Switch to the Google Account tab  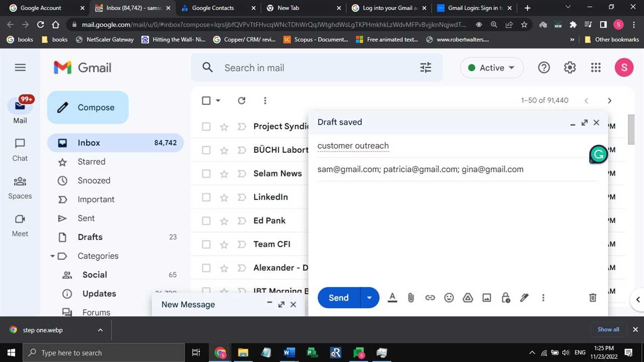(45, 8)
